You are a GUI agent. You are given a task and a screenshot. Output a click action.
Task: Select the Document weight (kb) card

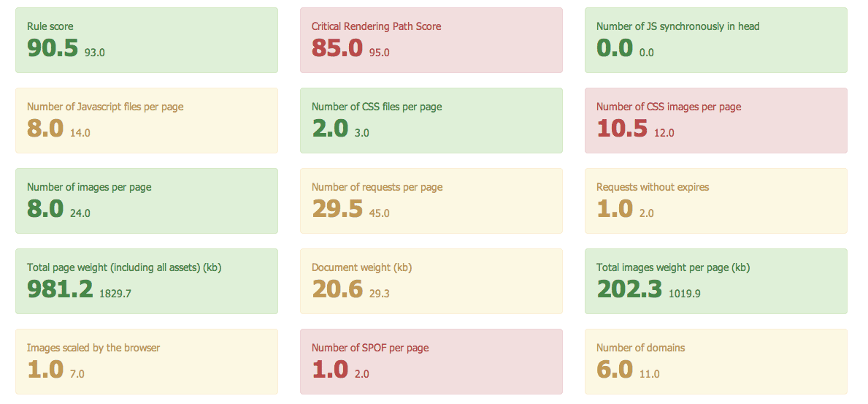click(431, 281)
